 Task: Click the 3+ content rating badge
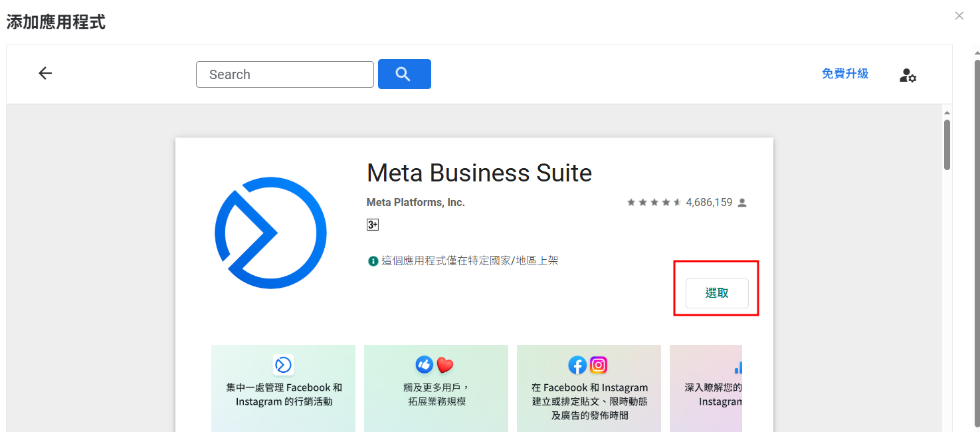pos(373,225)
